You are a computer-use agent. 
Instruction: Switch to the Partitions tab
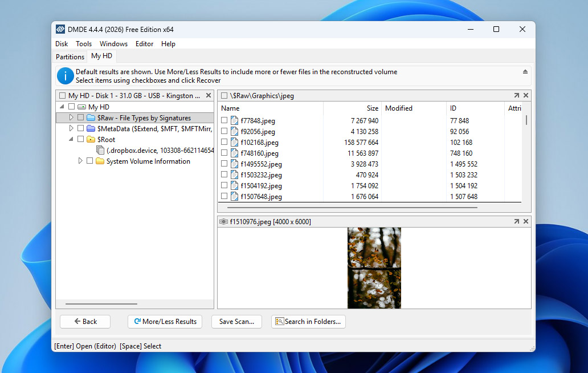point(70,56)
